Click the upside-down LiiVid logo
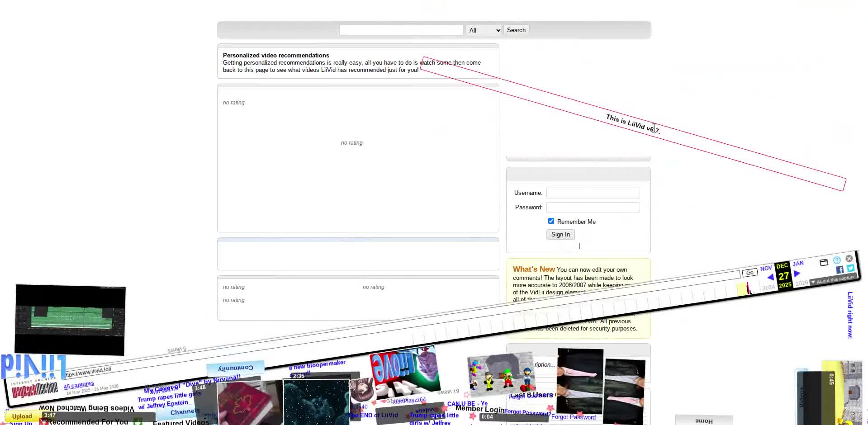The height and width of the screenshot is (425, 868). click(33, 366)
